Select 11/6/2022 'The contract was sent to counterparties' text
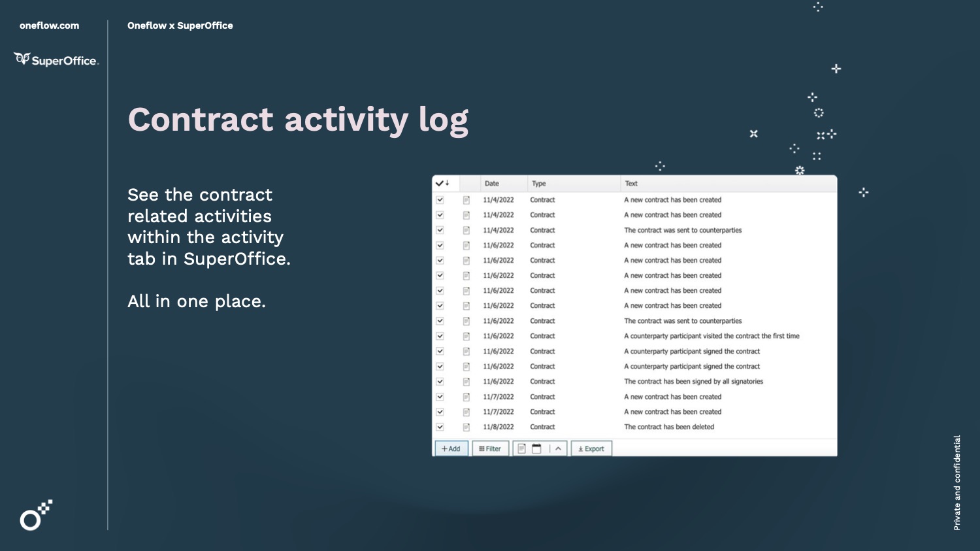The image size is (980, 551). point(683,322)
